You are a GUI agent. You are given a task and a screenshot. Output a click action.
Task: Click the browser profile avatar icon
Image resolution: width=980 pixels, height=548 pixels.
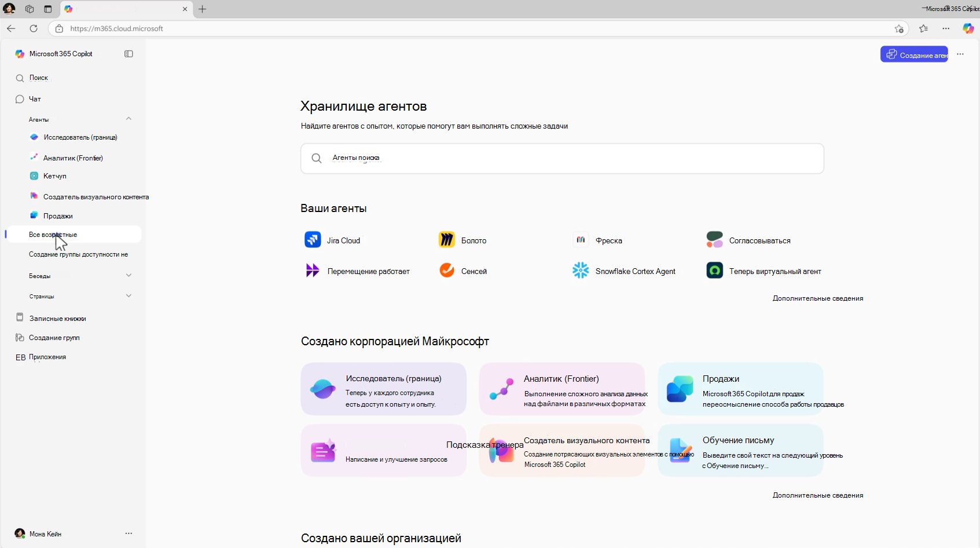click(x=9, y=9)
